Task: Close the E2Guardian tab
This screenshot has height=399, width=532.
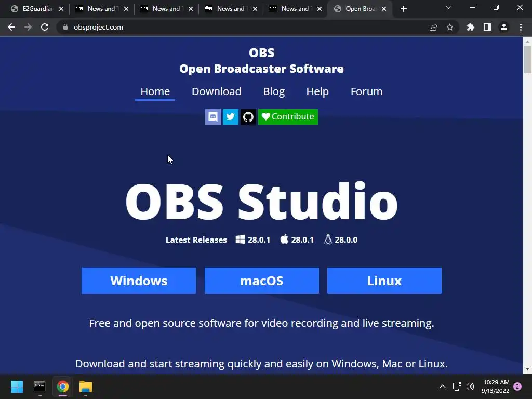Action: coord(61,9)
